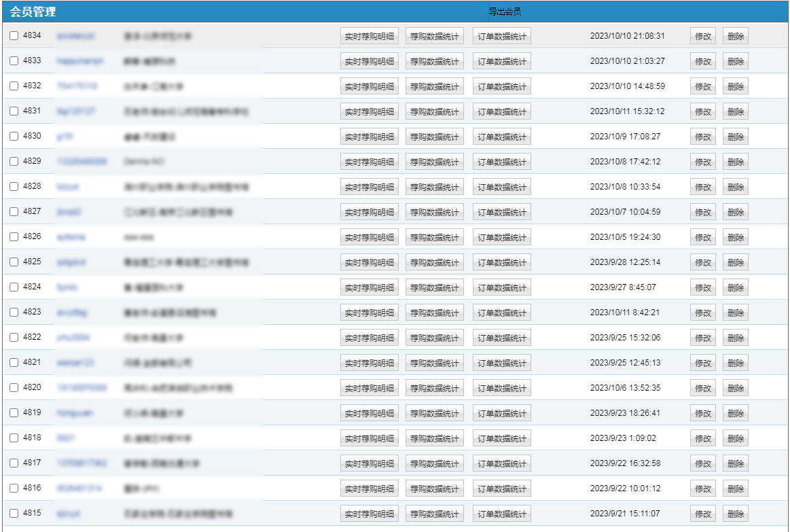
Task: Click 修改 for member 4831
Action: tap(703, 112)
